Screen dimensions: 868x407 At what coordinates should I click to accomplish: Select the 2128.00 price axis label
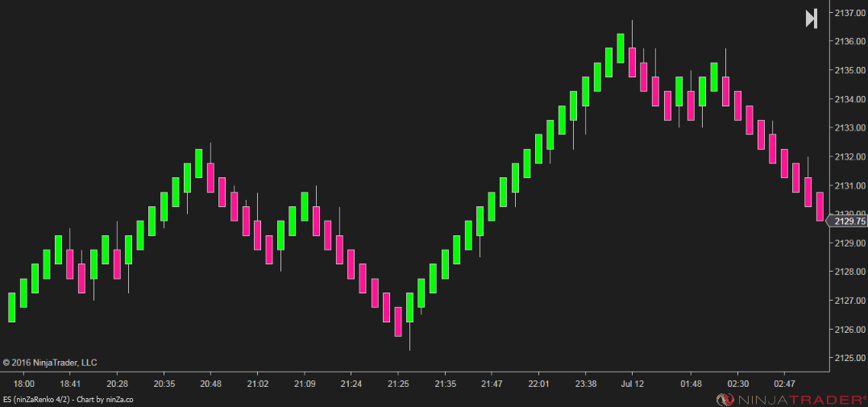pyautogui.click(x=849, y=272)
